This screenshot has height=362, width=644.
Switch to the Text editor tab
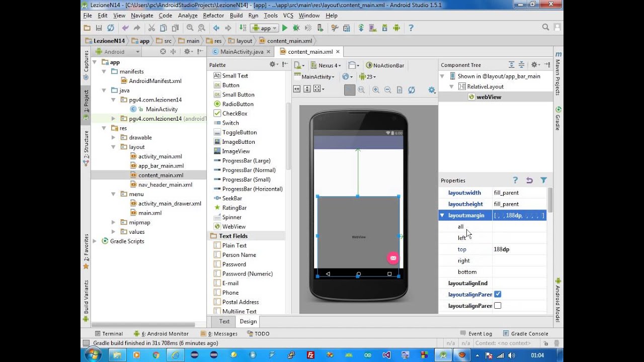pyautogui.click(x=224, y=321)
